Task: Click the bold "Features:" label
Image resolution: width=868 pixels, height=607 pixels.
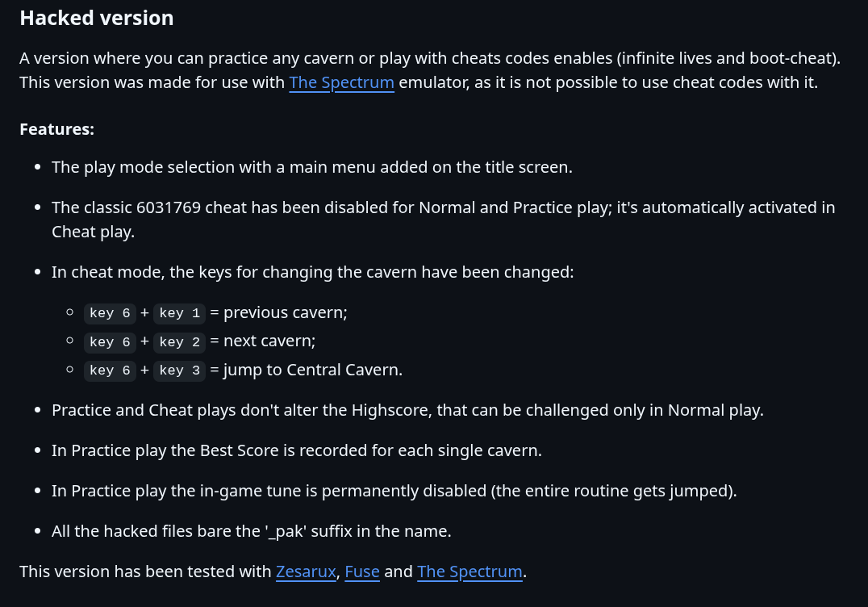Action: (57, 129)
